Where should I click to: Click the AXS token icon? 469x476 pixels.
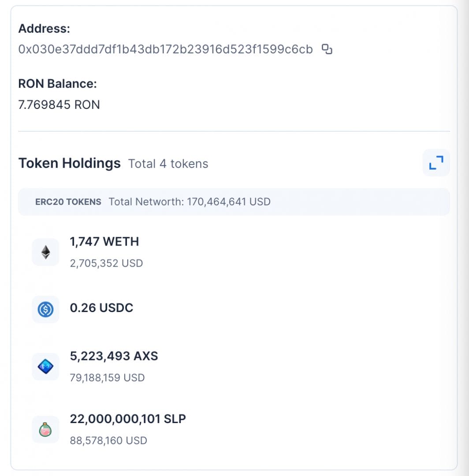click(45, 367)
